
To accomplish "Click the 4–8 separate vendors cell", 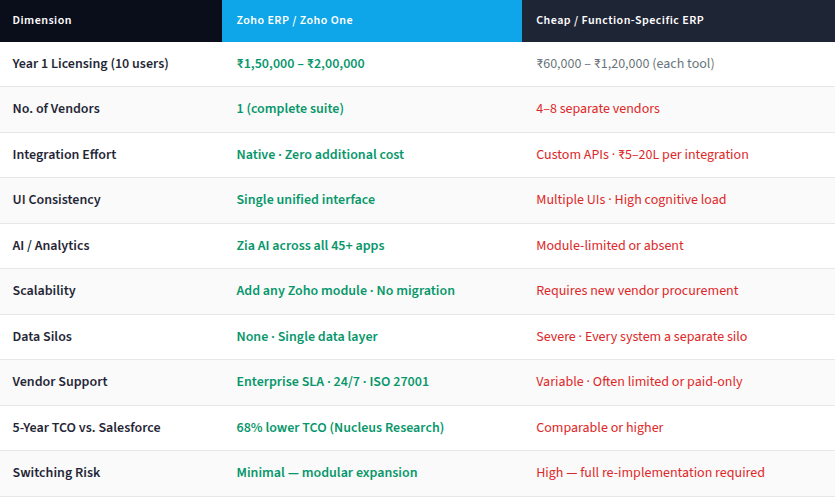I will (597, 108).
